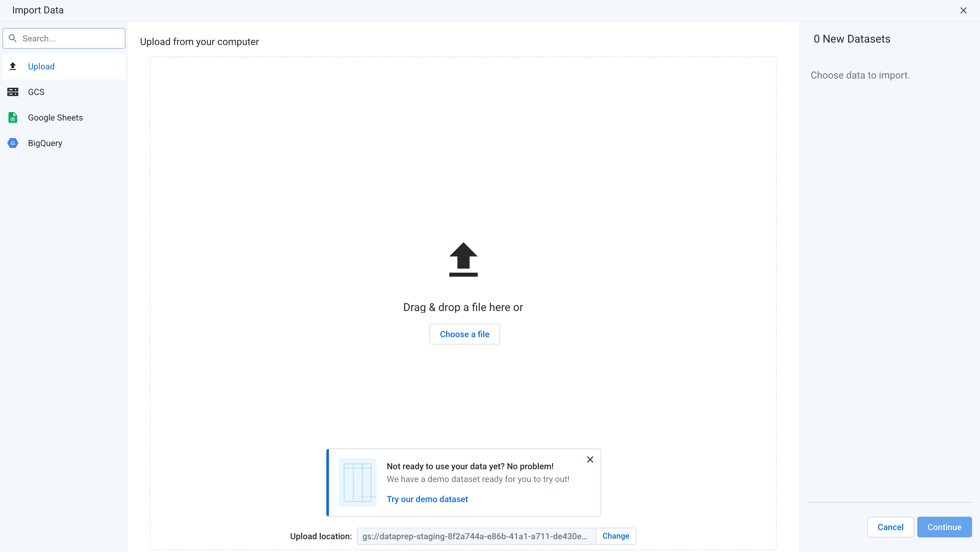
Task: Close the Import Data dialog
Action: point(963,10)
